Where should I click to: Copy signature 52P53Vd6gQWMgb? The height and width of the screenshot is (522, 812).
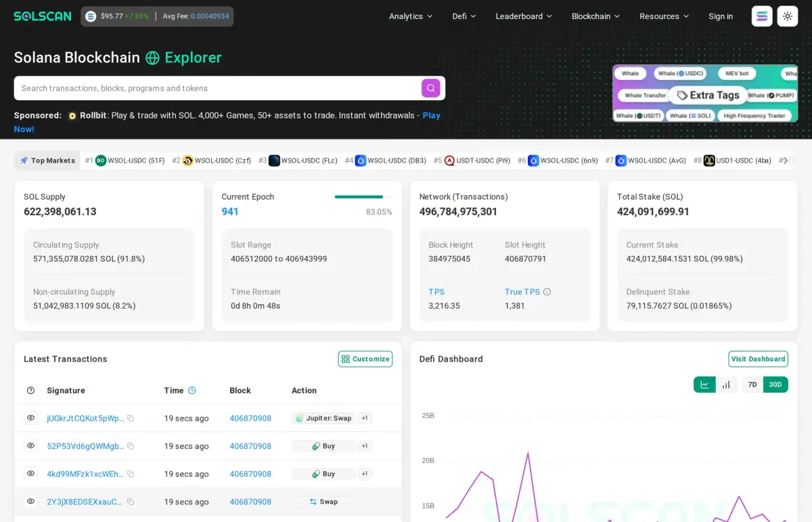pyautogui.click(x=131, y=446)
